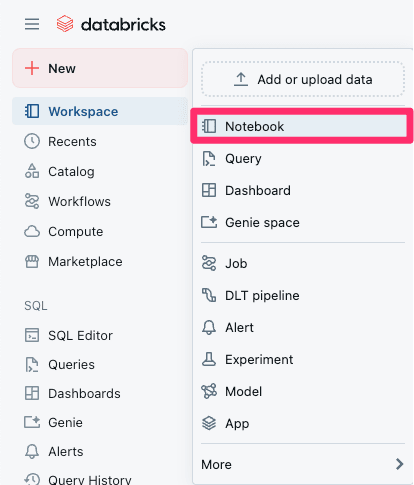Click the Recents clock icon
Screen dimensions: 414x485
[x=32, y=141]
